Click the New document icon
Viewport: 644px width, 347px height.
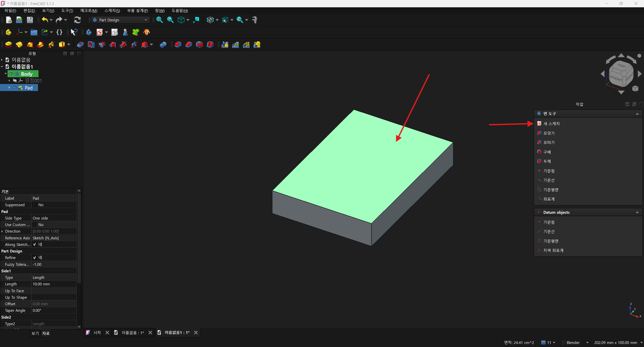coord(9,20)
